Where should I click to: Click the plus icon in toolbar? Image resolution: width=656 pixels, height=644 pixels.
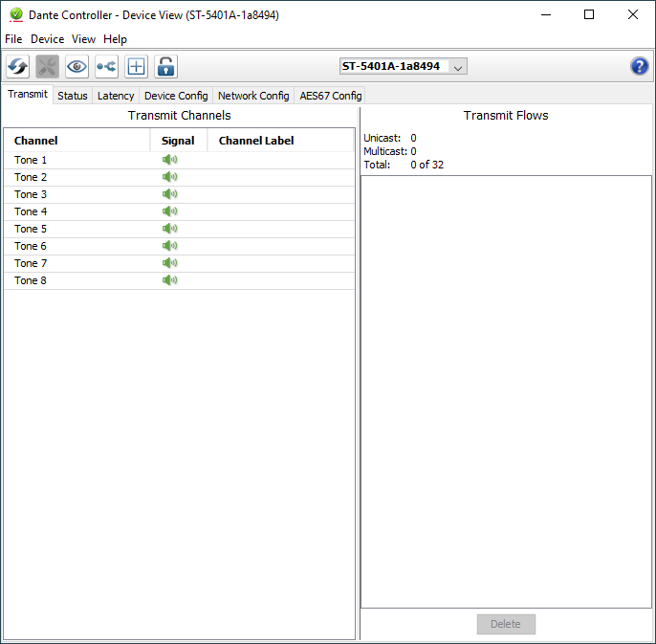click(137, 66)
